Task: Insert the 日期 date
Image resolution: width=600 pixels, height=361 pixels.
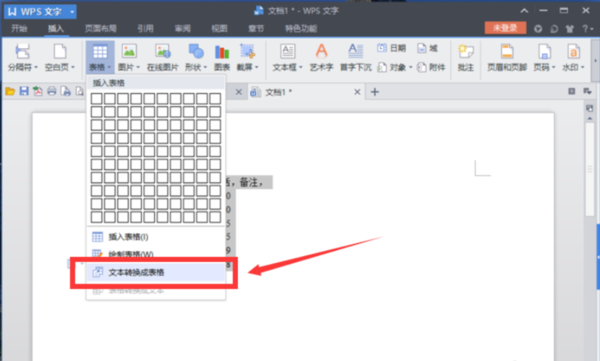Action: [391, 48]
